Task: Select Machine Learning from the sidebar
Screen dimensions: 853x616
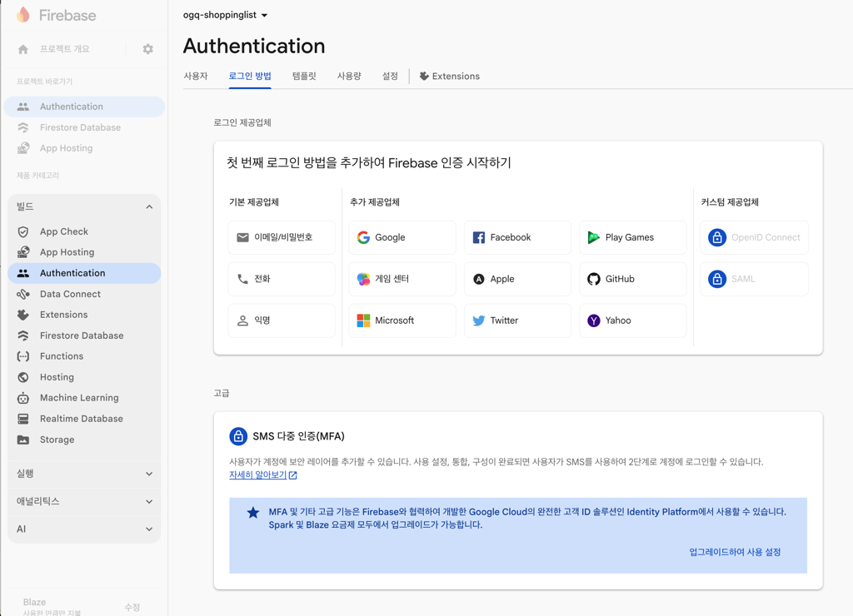Action: (x=77, y=397)
